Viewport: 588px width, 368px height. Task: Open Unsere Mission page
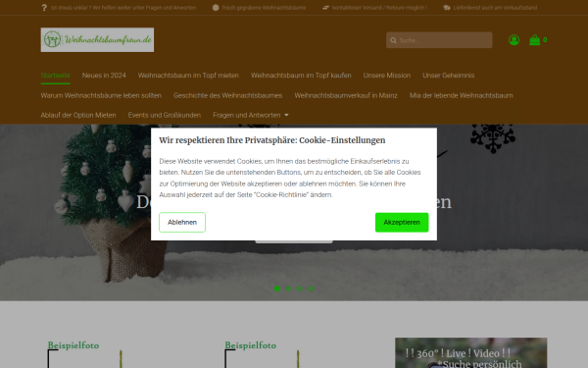point(387,76)
